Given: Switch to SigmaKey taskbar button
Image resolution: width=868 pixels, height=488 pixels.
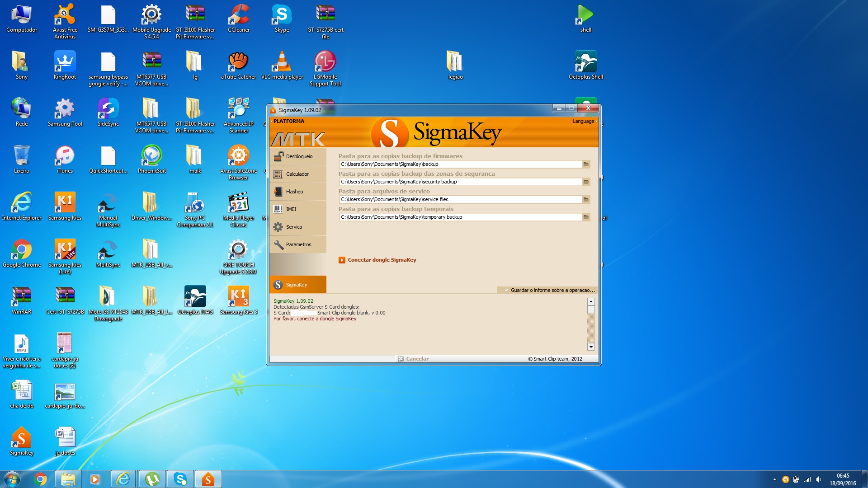Looking at the screenshot, I should (x=208, y=479).
